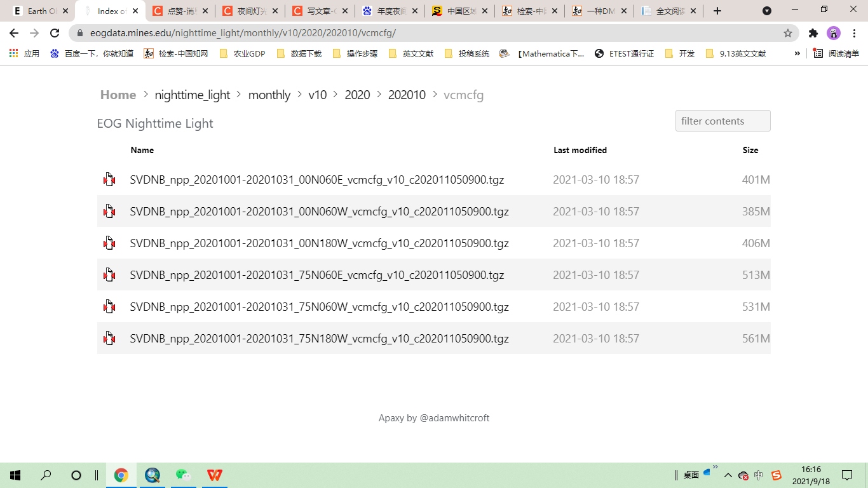
Task: Download SVDNB 75N180W vcmcfg tgz file
Action: click(x=320, y=339)
